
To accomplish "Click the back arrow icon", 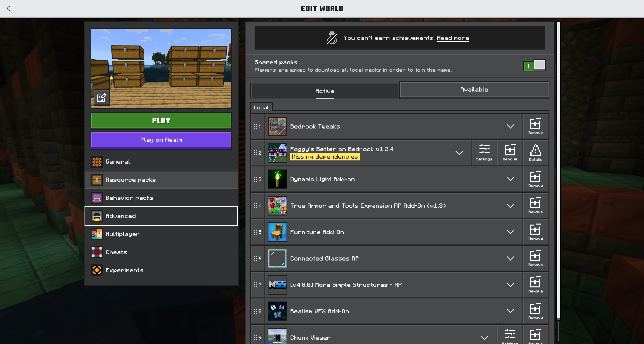I will (x=9, y=8).
